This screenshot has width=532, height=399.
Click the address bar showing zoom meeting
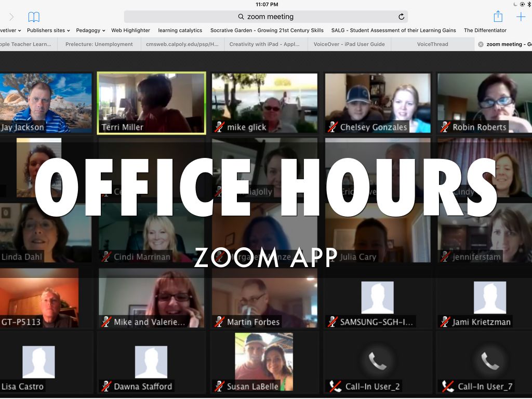pyautogui.click(x=265, y=17)
